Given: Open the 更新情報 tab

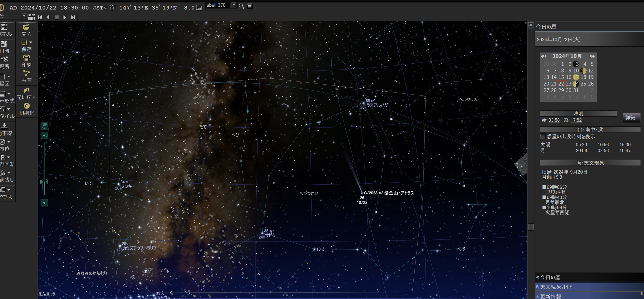Looking at the screenshot, I should pyautogui.click(x=551, y=296).
